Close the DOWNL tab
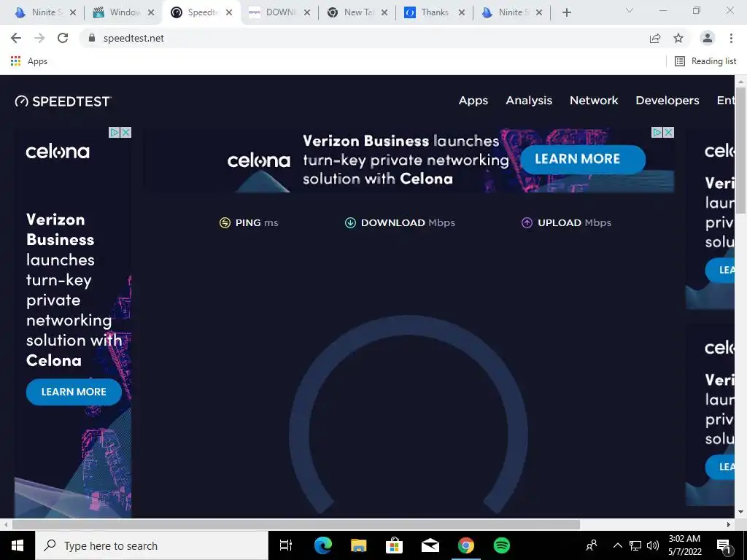This screenshot has width=747, height=560. click(x=307, y=12)
